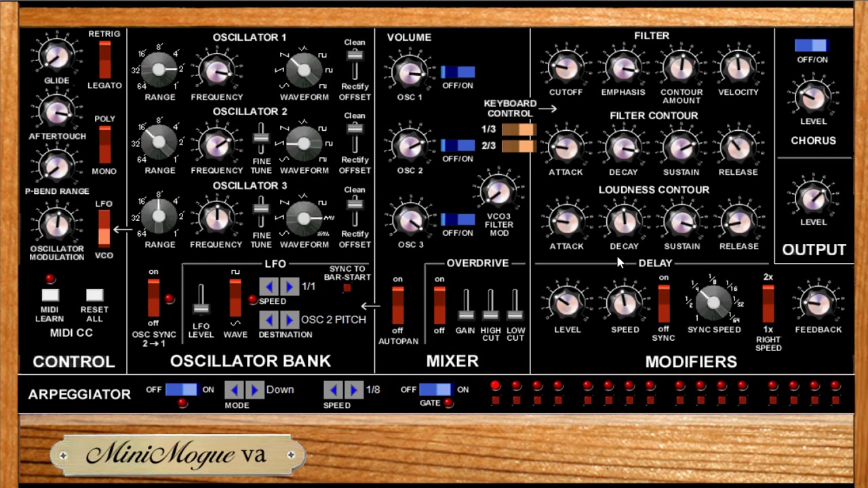868x488 pixels.
Task: Toggle the Overdrive on/off switch
Action: coord(439,306)
